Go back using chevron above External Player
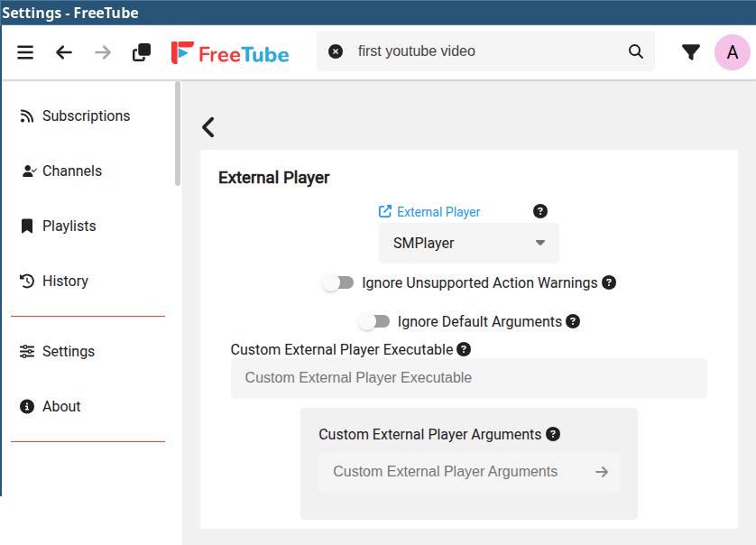The height and width of the screenshot is (545, 756). (208, 127)
